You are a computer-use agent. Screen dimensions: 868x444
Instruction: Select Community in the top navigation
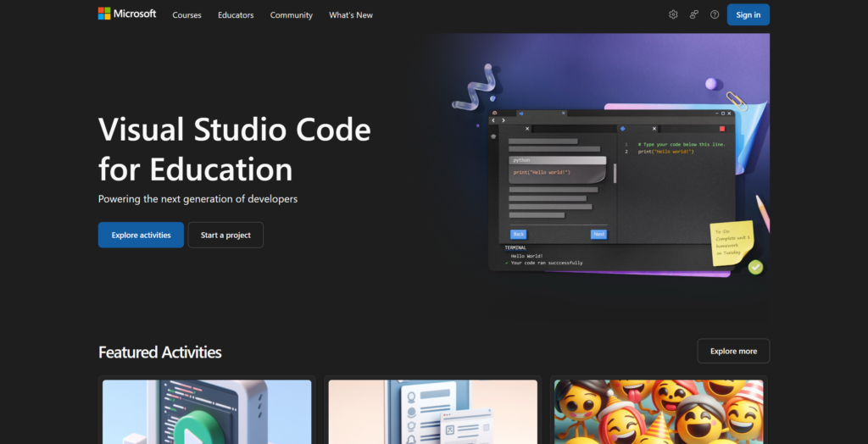pos(291,15)
